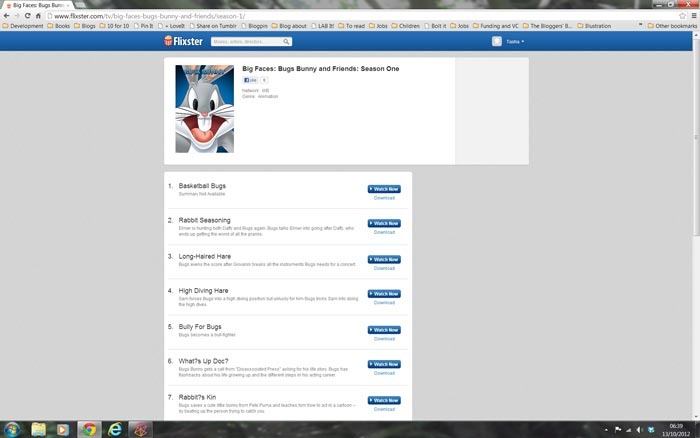Viewport: 700px width, 438px height.
Task: Open the Blogpin bookmark
Action: pos(254,26)
